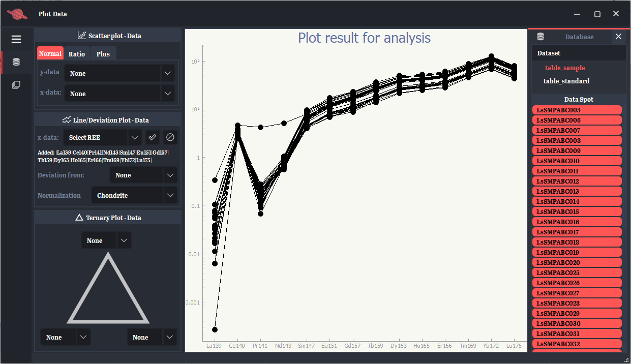Image resolution: width=631 pixels, height=364 pixels.
Task: Click the clear REE selection icon
Action: (171, 137)
